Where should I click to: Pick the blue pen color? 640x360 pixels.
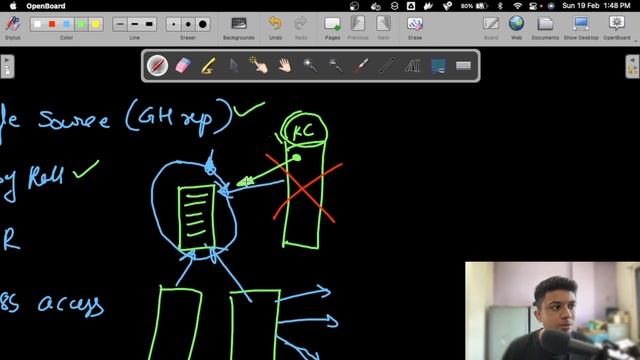coord(67,24)
